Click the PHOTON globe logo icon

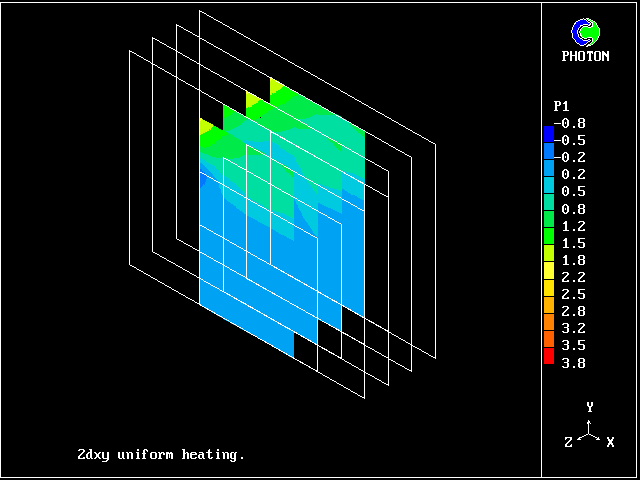pyautogui.click(x=585, y=32)
